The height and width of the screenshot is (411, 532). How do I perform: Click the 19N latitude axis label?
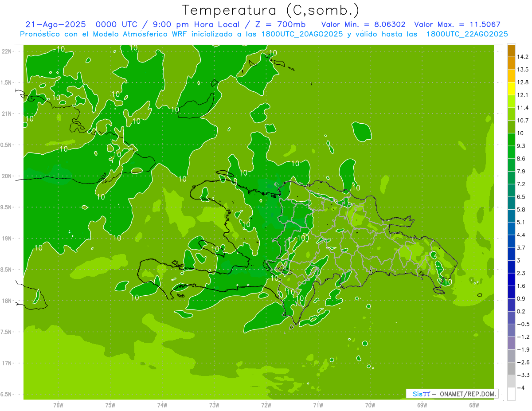click(7, 238)
